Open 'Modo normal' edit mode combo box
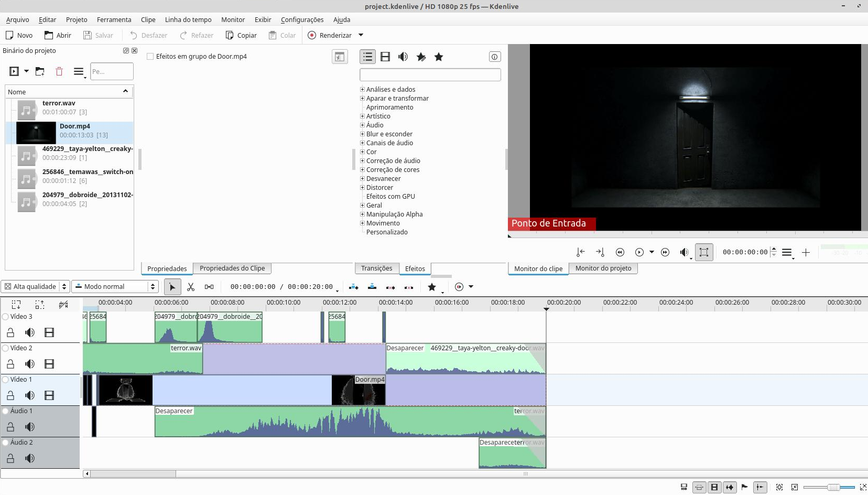The width and height of the screenshot is (868, 495). coord(115,286)
